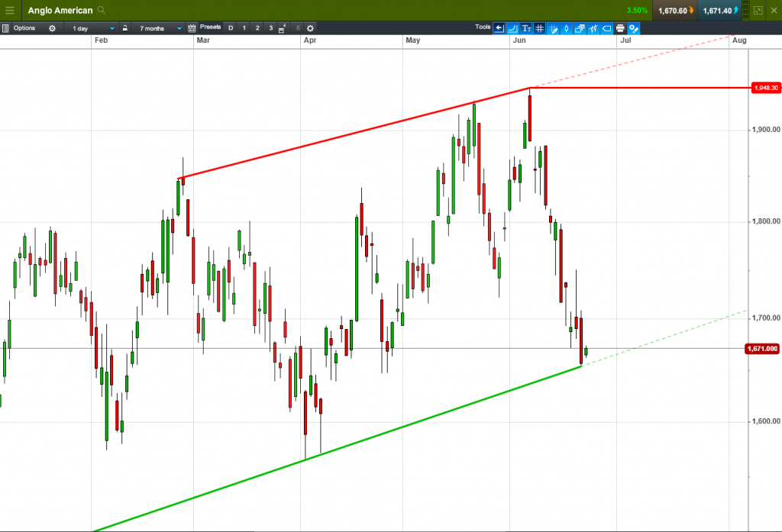Viewport: 782px width, 532px height.
Task: Select the price label tag tool
Action: pyautogui.click(x=606, y=28)
